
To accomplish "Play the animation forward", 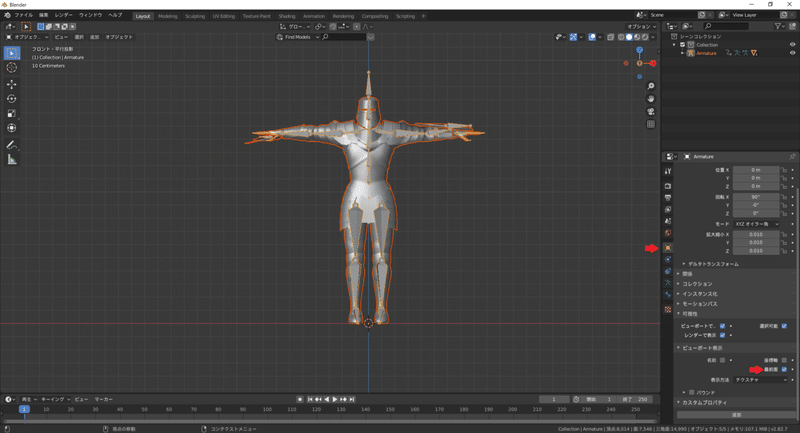I will click(335, 399).
